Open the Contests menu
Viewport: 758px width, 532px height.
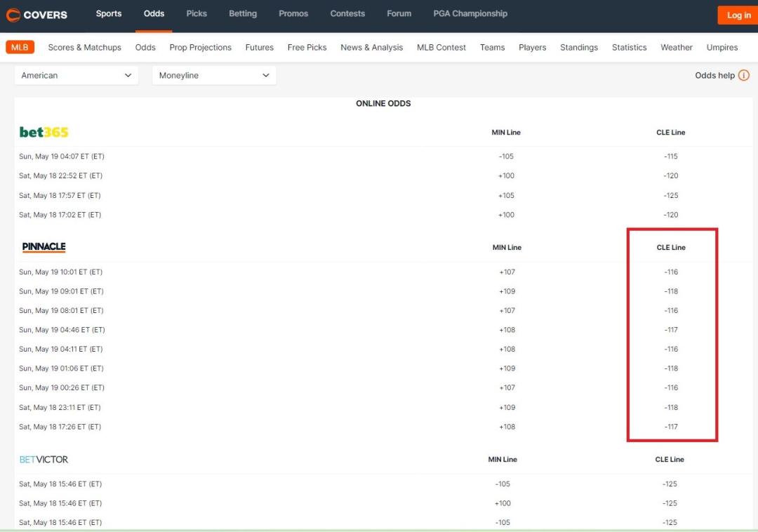click(347, 13)
